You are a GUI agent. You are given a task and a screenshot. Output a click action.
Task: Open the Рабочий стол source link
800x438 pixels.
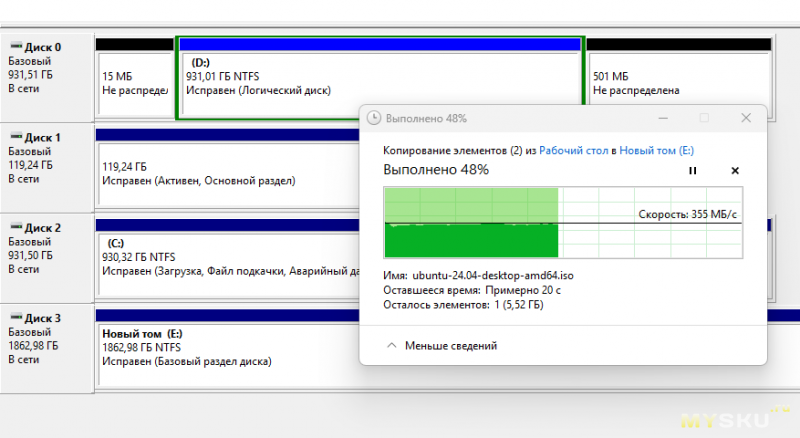point(572,150)
